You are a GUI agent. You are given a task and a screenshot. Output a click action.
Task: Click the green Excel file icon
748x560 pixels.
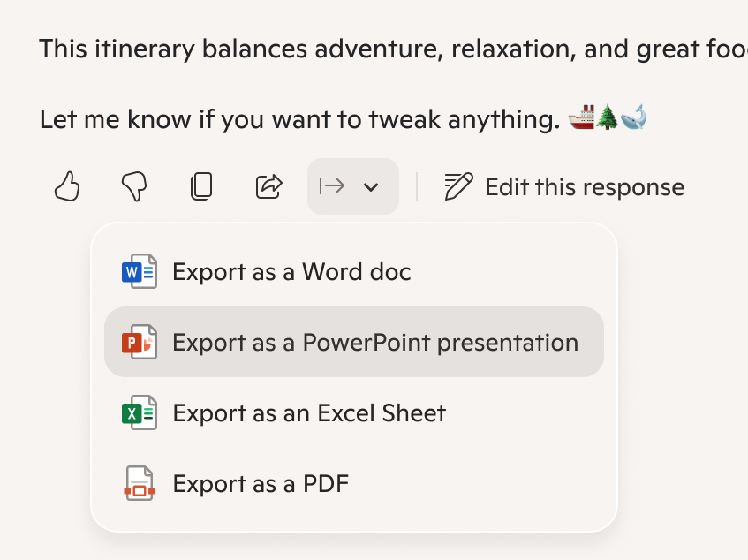point(139,412)
